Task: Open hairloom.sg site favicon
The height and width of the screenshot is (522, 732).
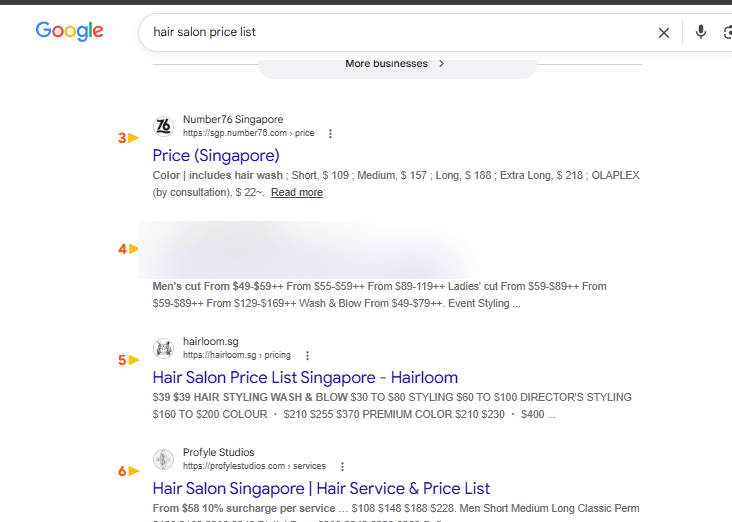Action: (x=163, y=348)
